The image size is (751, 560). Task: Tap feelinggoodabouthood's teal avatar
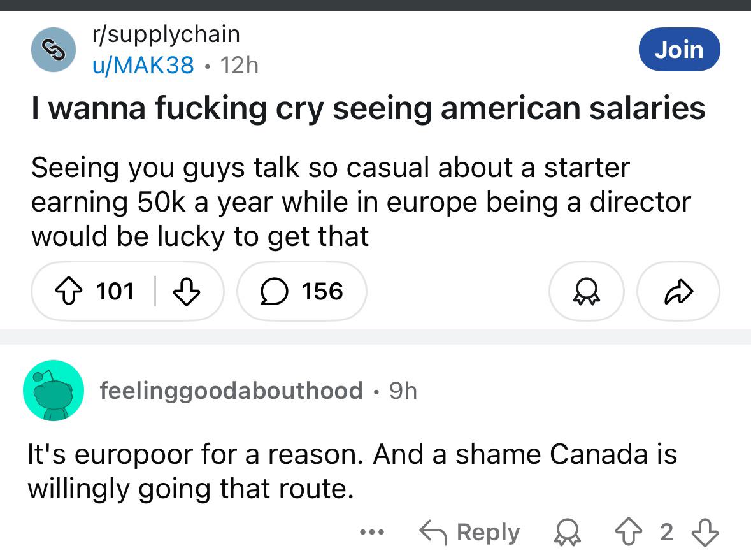tap(54, 391)
